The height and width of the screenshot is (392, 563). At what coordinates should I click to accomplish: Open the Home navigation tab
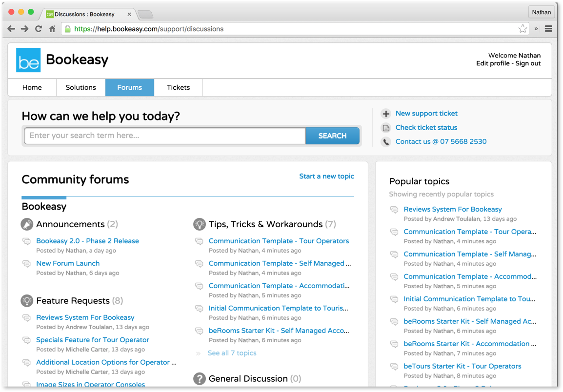pos(32,88)
